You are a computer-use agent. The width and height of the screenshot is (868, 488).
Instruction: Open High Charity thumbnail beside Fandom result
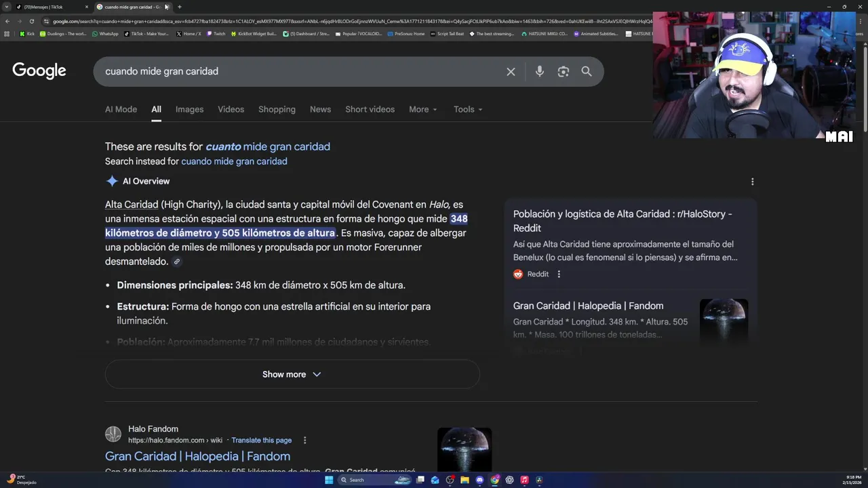pyautogui.click(x=465, y=449)
